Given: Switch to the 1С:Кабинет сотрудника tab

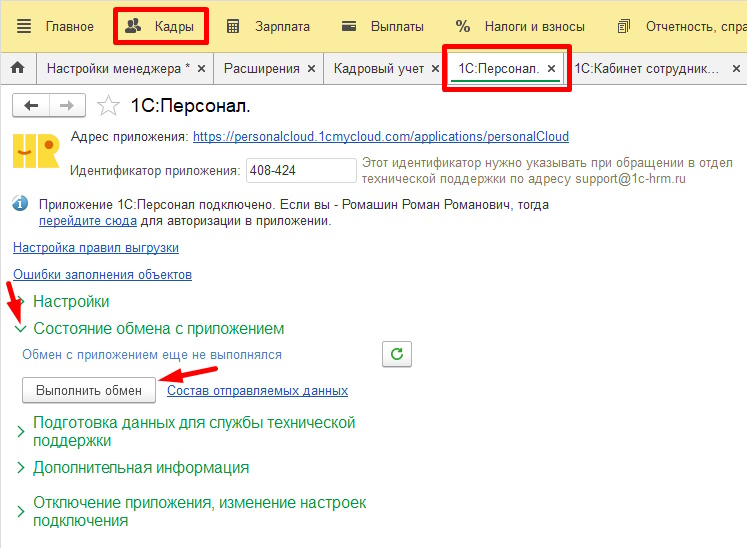Looking at the screenshot, I should pyautogui.click(x=646, y=69).
